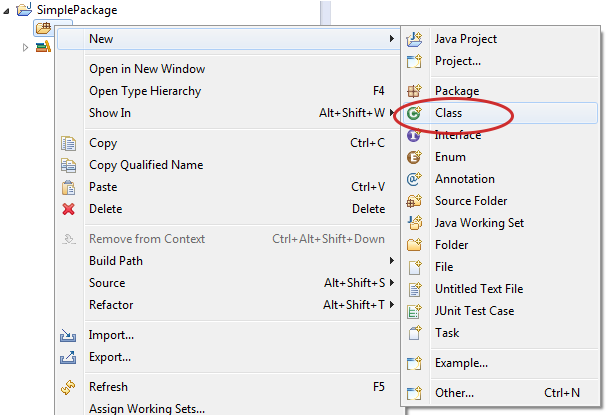The width and height of the screenshot is (608, 415).
Task: Click the F5 shortcut text
Action: tap(379, 387)
